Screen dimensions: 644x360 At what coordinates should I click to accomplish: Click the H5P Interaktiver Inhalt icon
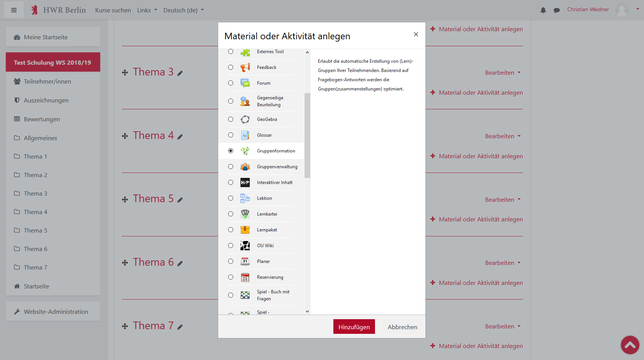(x=245, y=182)
